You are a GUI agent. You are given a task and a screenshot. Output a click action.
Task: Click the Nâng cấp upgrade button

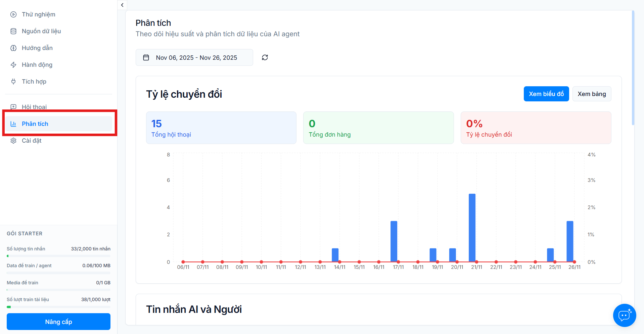(x=58, y=322)
